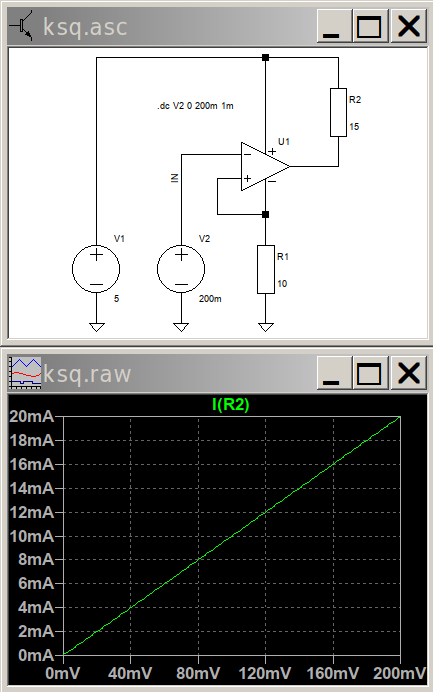Click the R1 value 10

282,284
